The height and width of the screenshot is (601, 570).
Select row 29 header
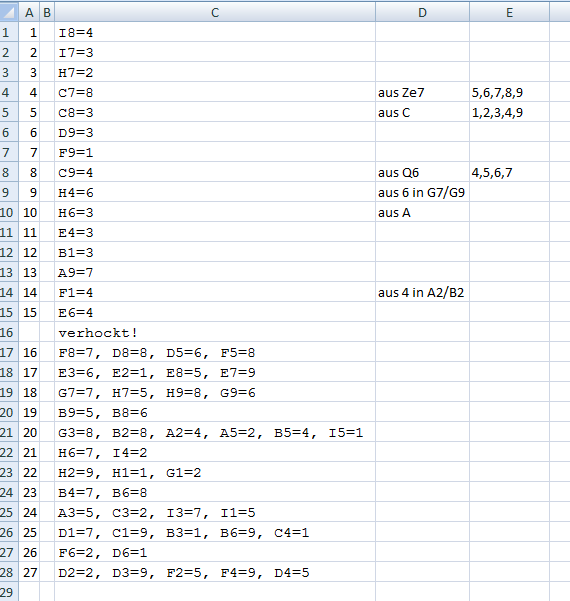9,592
